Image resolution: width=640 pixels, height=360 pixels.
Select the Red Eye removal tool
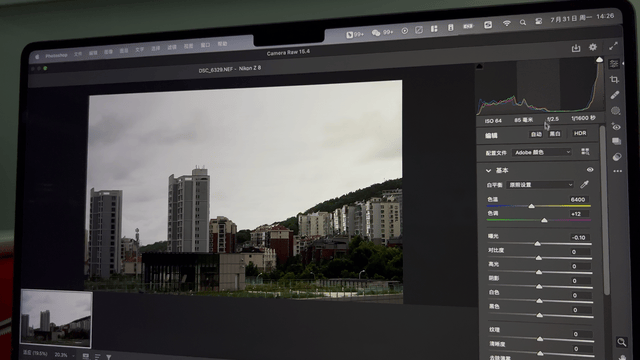click(616, 127)
